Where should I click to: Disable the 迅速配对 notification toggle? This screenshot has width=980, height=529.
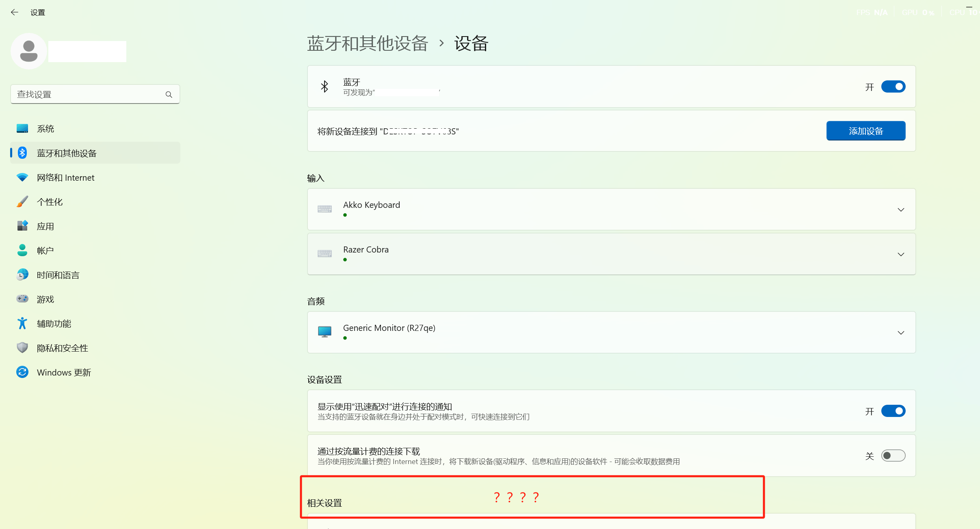pos(893,411)
